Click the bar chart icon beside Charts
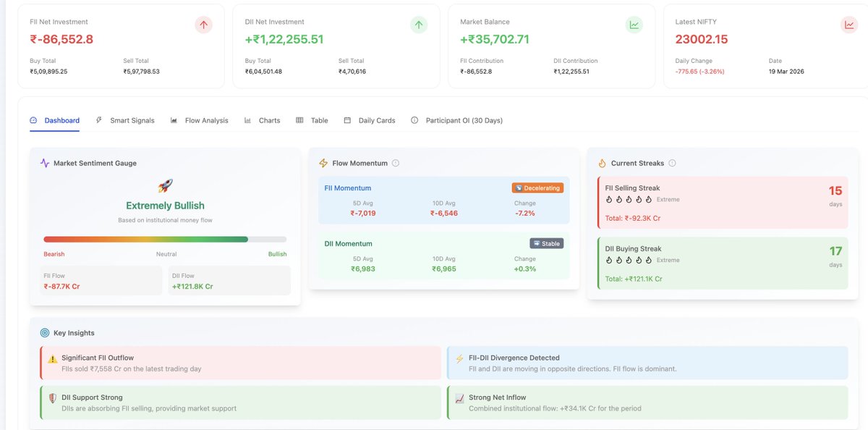The height and width of the screenshot is (430, 868). (x=248, y=120)
